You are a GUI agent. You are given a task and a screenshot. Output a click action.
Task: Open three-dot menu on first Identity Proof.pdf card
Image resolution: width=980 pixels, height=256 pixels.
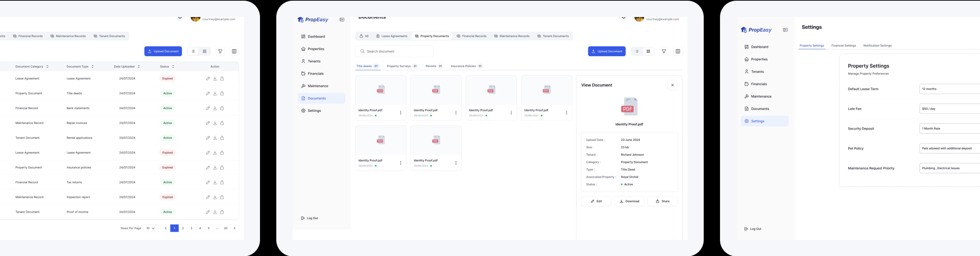(x=400, y=113)
